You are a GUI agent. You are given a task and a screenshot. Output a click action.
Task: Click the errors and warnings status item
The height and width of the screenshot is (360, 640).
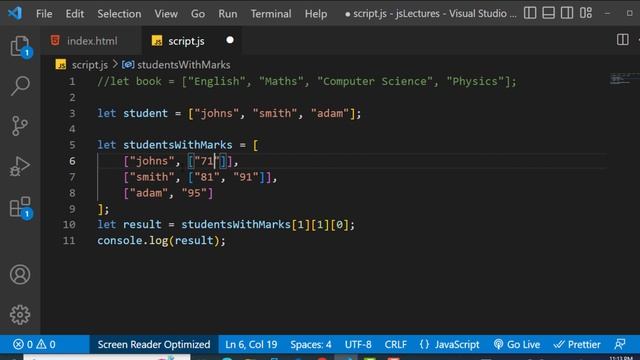(34, 344)
